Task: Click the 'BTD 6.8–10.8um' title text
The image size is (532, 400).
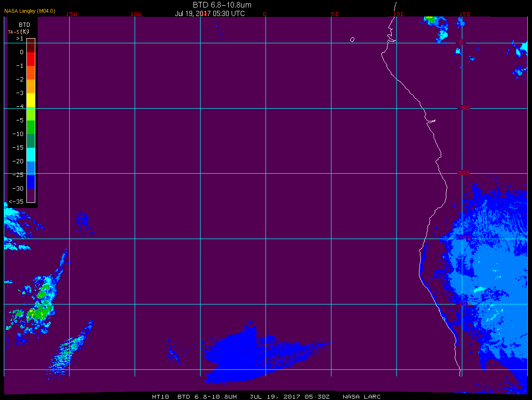Action: 222,5
